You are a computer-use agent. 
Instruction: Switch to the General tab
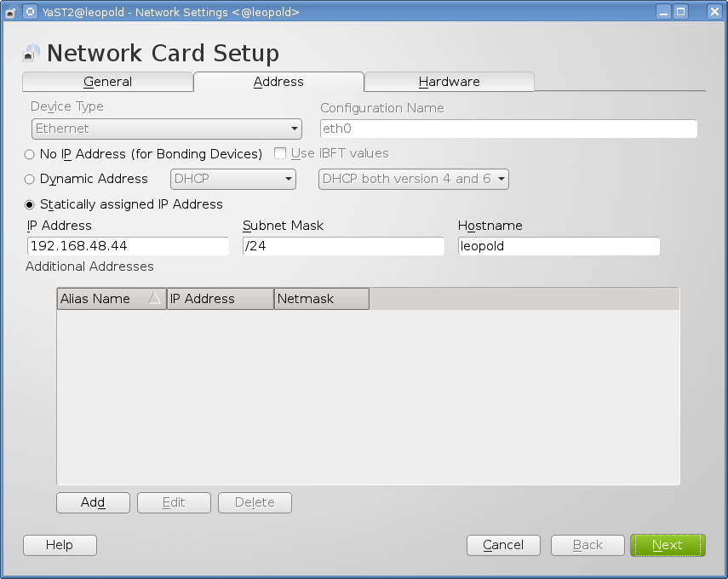(107, 82)
